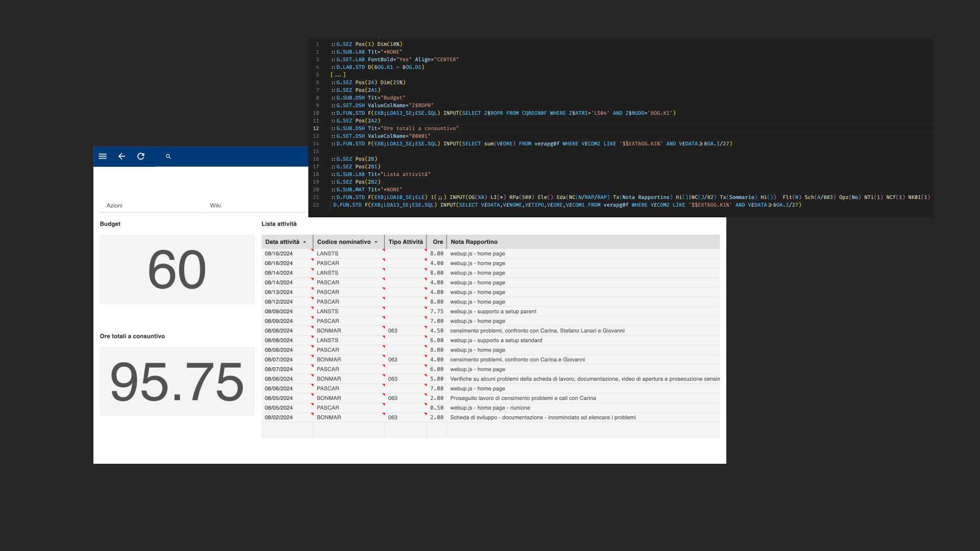Screen dimensions: 980x551
Task: Click the magnifier search icon
Action: click(x=168, y=157)
